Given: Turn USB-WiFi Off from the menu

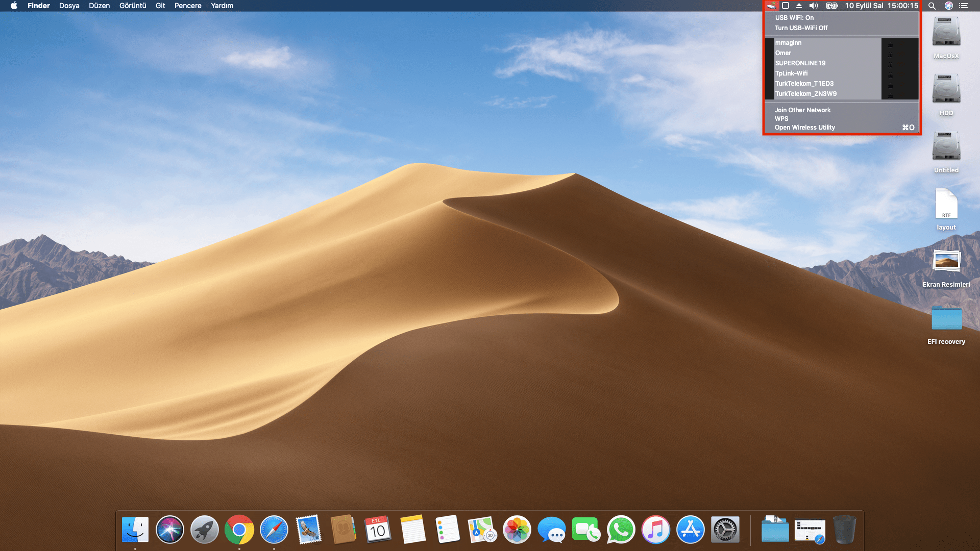Looking at the screenshot, I should pos(801,28).
